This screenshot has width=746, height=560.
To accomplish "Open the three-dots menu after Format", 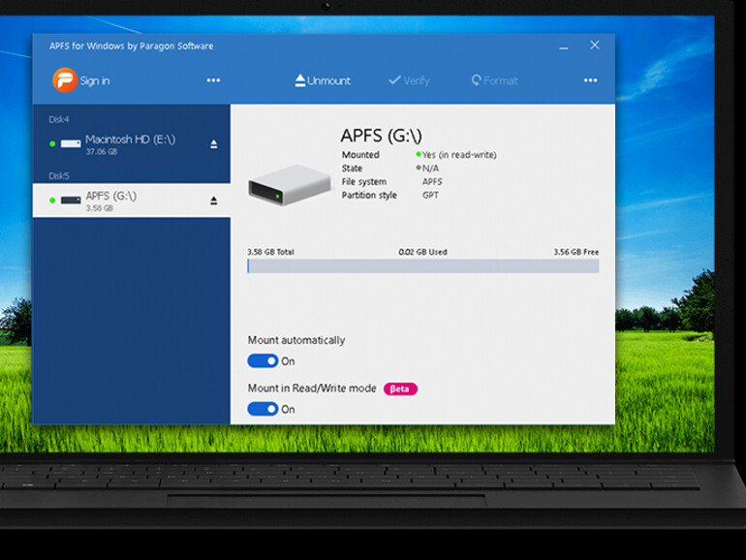I will pyautogui.click(x=590, y=80).
